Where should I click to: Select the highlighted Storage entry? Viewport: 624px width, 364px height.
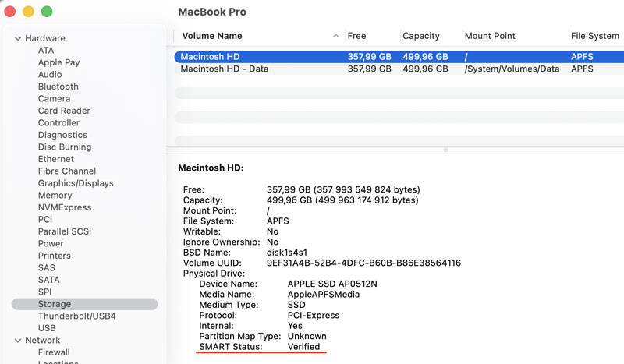pos(85,304)
